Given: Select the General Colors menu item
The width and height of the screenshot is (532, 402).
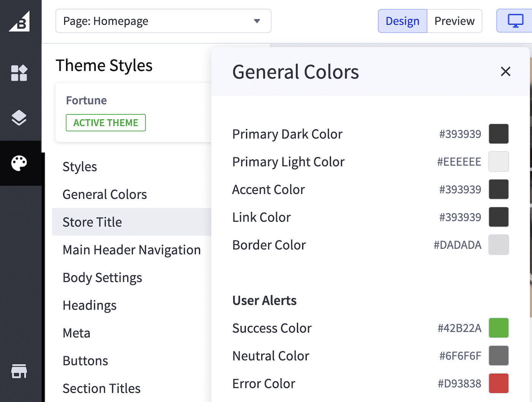Looking at the screenshot, I should pyautogui.click(x=104, y=194).
